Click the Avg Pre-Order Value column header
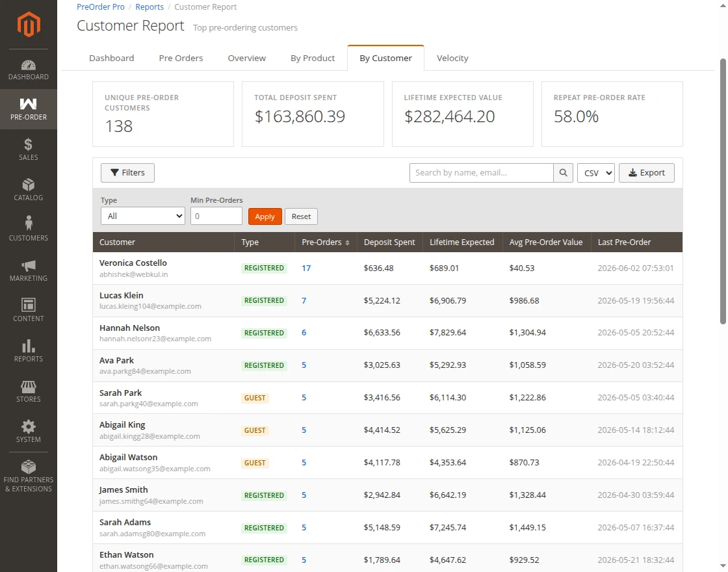 (x=547, y=242)
